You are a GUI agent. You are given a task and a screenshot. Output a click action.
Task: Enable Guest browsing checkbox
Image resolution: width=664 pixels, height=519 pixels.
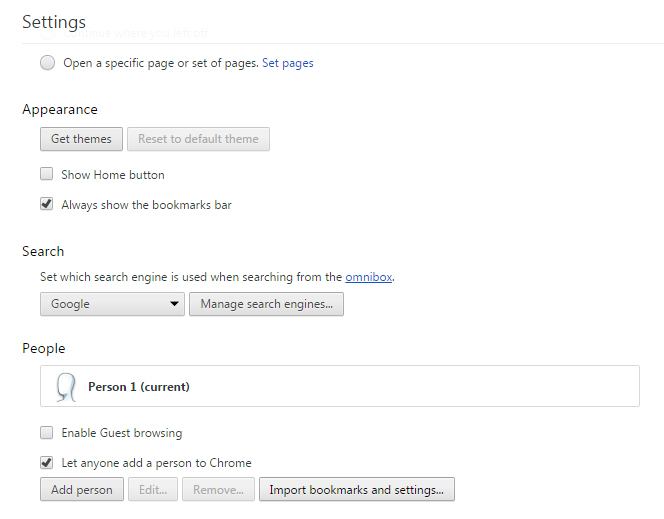tap(47, 433)
